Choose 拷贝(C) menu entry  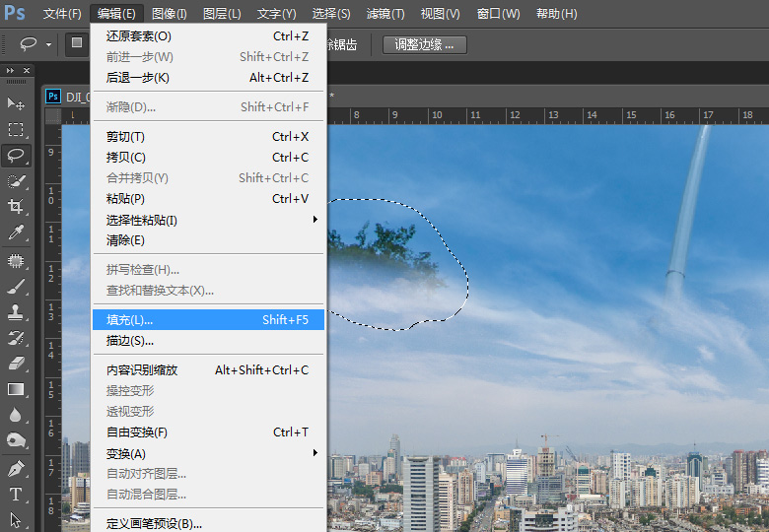coord(208,158)
